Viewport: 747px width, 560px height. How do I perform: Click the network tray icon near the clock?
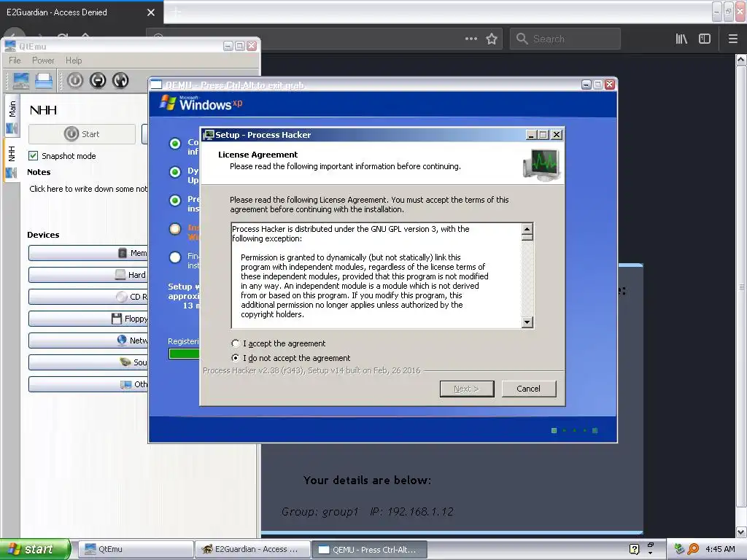pos(679,549)
